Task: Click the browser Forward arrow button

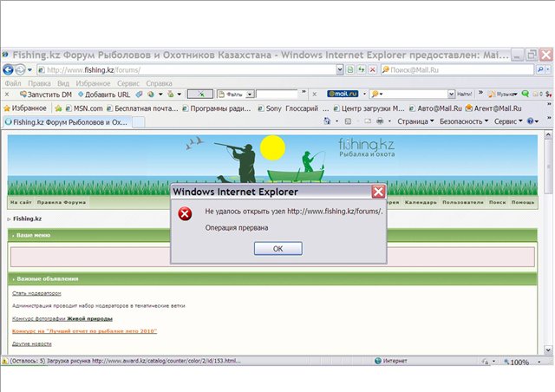Action: 20,69
